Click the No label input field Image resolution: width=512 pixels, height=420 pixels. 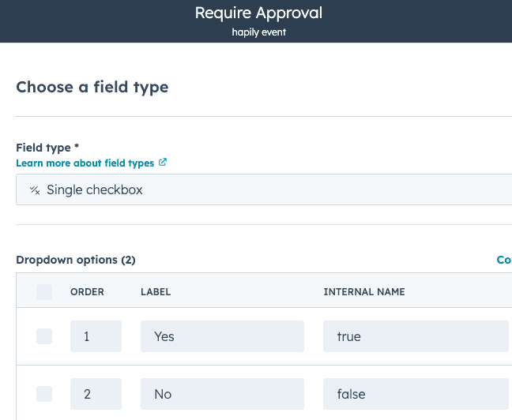point(222,394)
